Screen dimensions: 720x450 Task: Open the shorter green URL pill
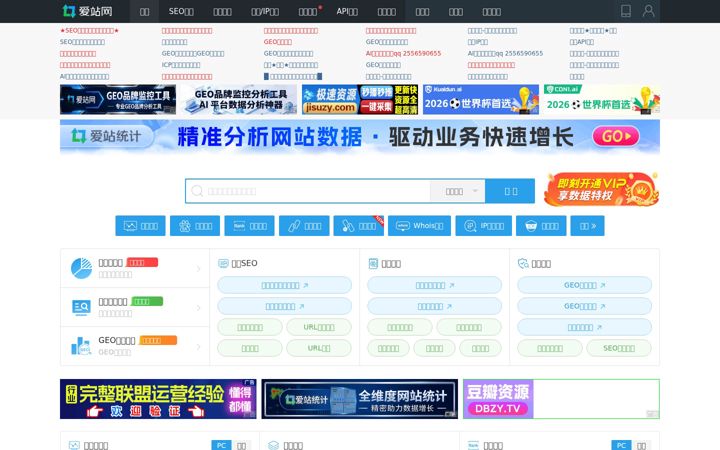(319, 348)
